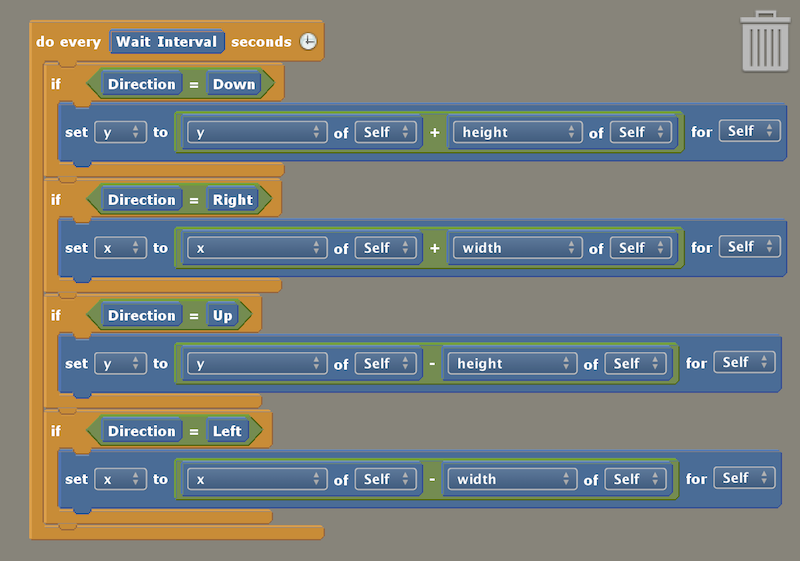Screen dimensions: 800x561
Task: Click Direction variable in the equals Right condition
Action: (x=141, y=200)
